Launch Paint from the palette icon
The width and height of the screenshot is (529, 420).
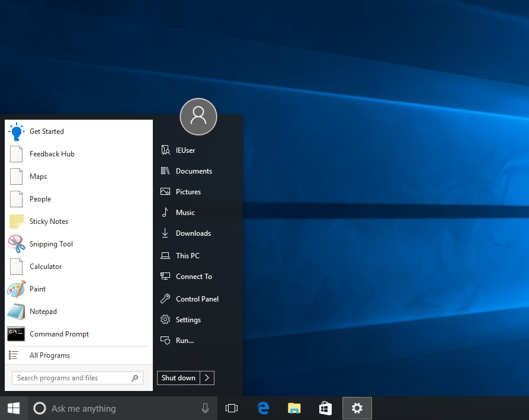click(17, 289)
